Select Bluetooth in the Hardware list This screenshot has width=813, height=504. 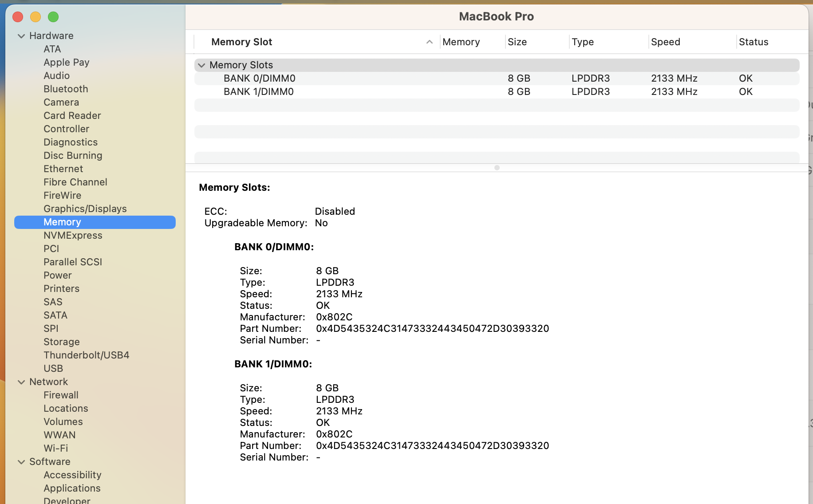(x=66, y=89)
